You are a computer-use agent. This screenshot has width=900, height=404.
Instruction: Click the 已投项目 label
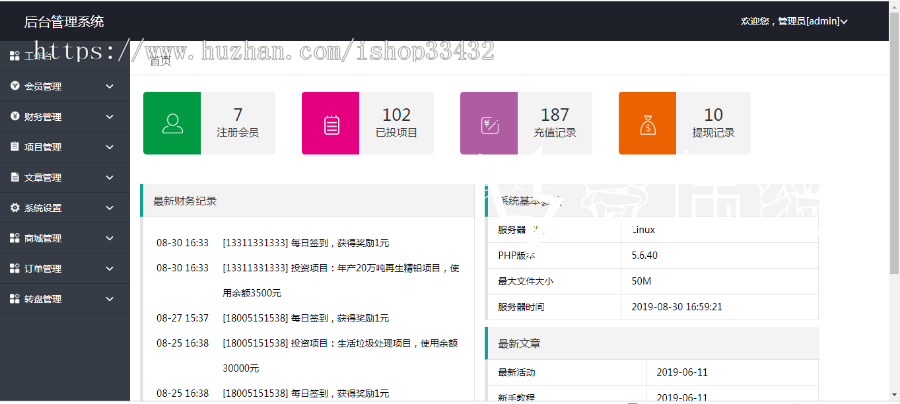point(396,133)
